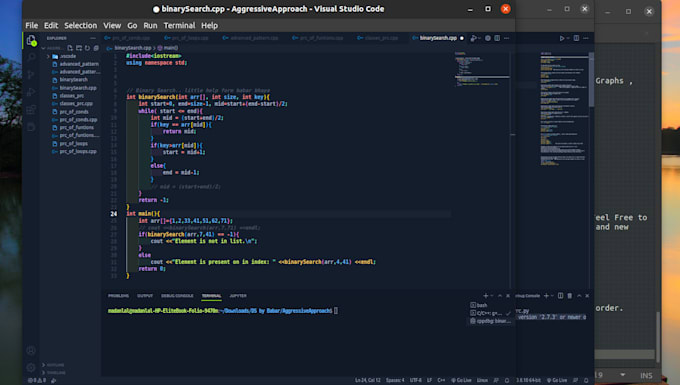The image size is (680, 385).
Task: Click the Ln 24, Col 12 status bar entry
Action: (368, 380)
